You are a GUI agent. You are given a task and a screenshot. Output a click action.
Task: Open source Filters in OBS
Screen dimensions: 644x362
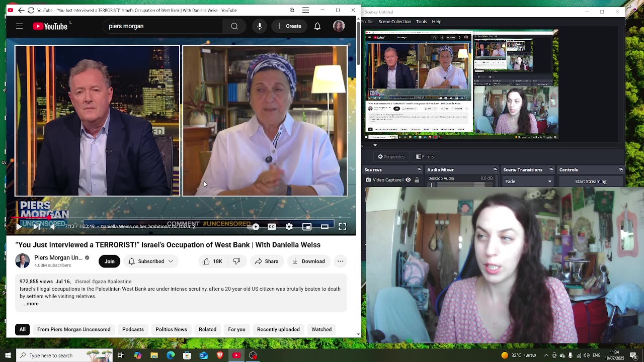(425, 157)
